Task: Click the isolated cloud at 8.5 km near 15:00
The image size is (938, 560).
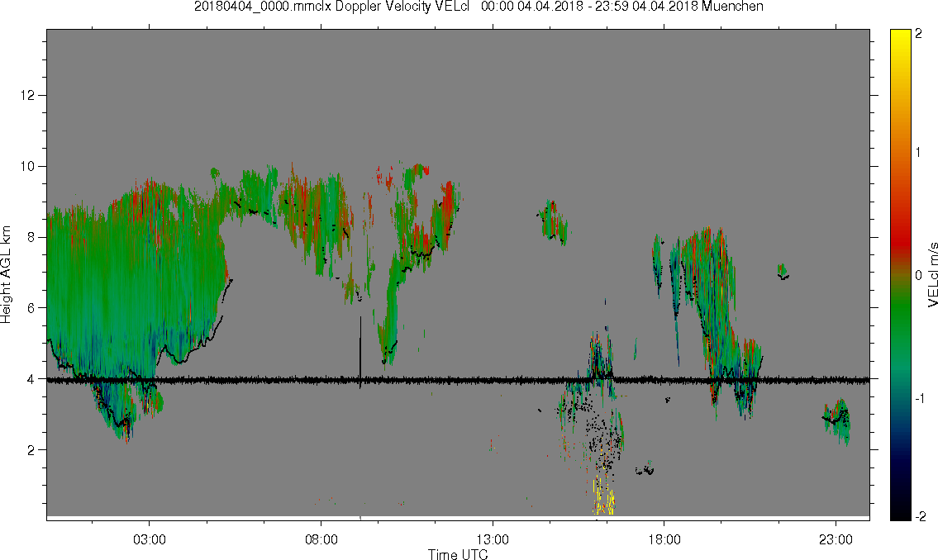Action: (x=554, y=222)
